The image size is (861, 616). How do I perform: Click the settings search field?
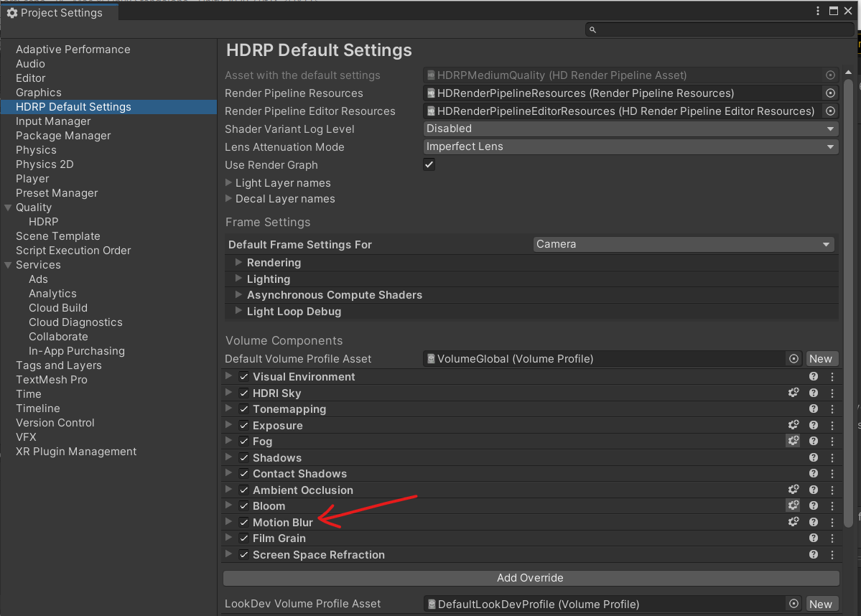coord(720,29)
